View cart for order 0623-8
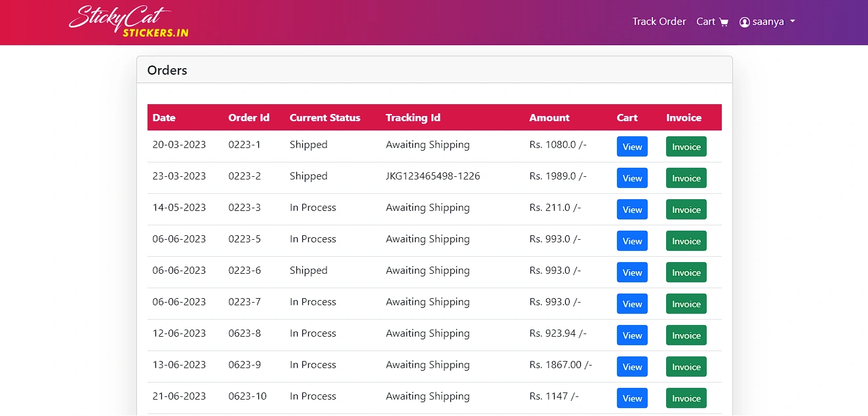 pyautogui.click(x=632, y=335)
